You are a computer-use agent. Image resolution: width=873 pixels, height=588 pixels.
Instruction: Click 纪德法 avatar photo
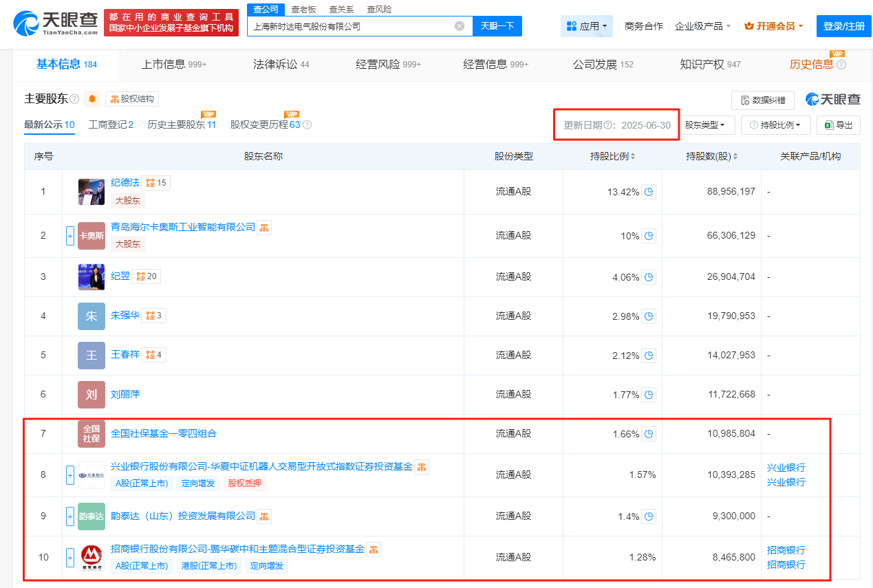91,192
